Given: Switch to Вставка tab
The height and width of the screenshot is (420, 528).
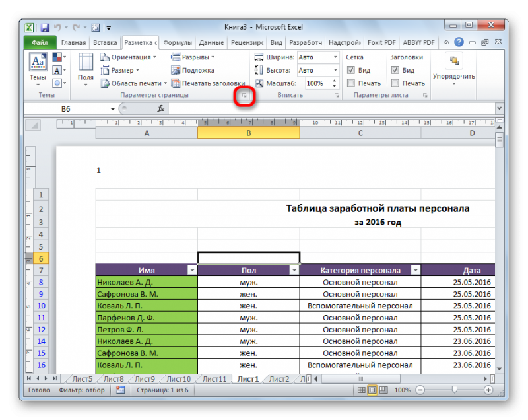Looking at the screenshot, I should pos(105,43).
